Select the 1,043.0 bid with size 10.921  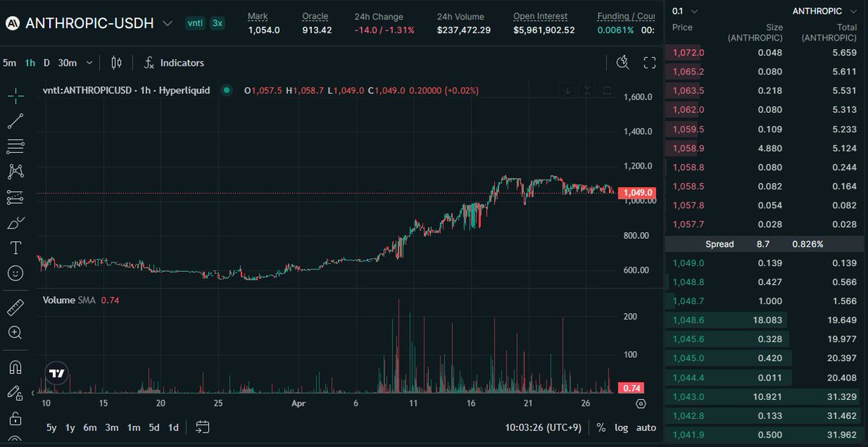click(765, 397)
